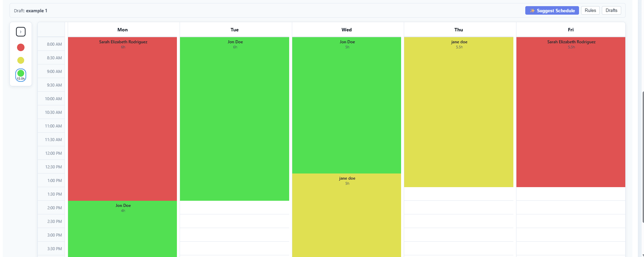Open the Drafts list
This screenshot has width=644, height=257.
611,11
